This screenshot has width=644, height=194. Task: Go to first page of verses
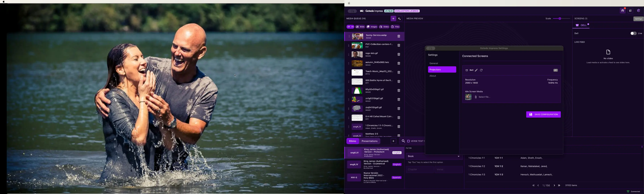coord(533,186)
